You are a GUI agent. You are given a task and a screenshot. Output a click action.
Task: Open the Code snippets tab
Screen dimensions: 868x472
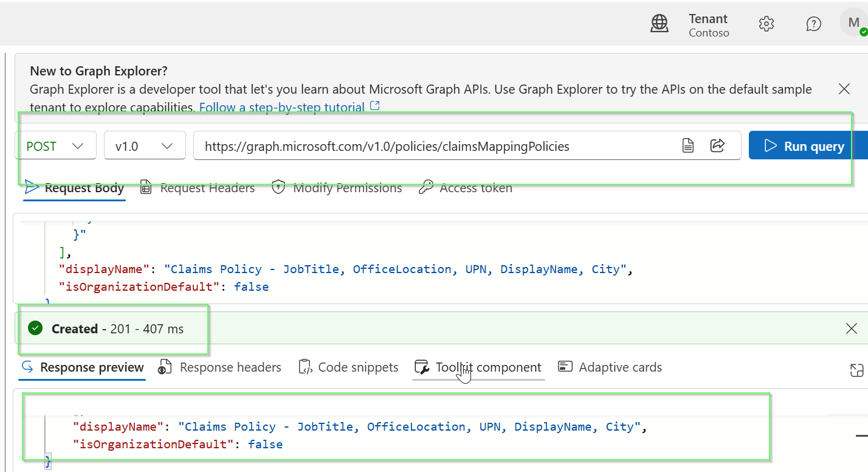point(349,367)
